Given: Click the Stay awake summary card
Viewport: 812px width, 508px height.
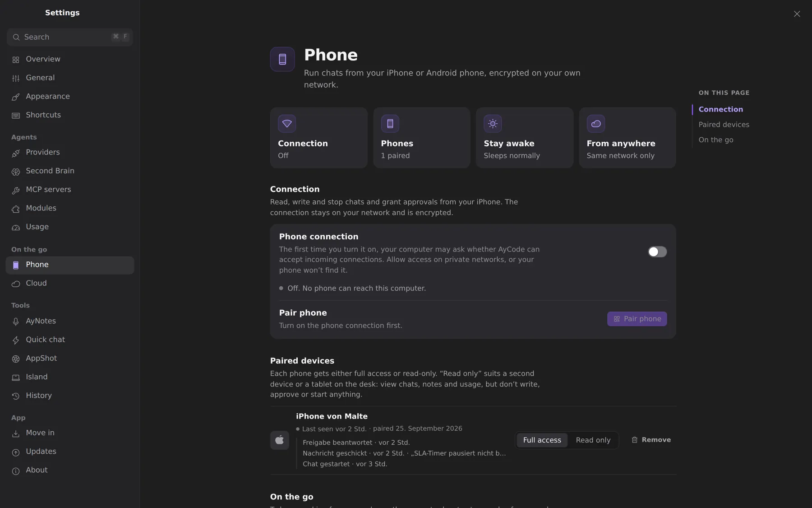Looking at the screenshot, I should click(524, 138).
